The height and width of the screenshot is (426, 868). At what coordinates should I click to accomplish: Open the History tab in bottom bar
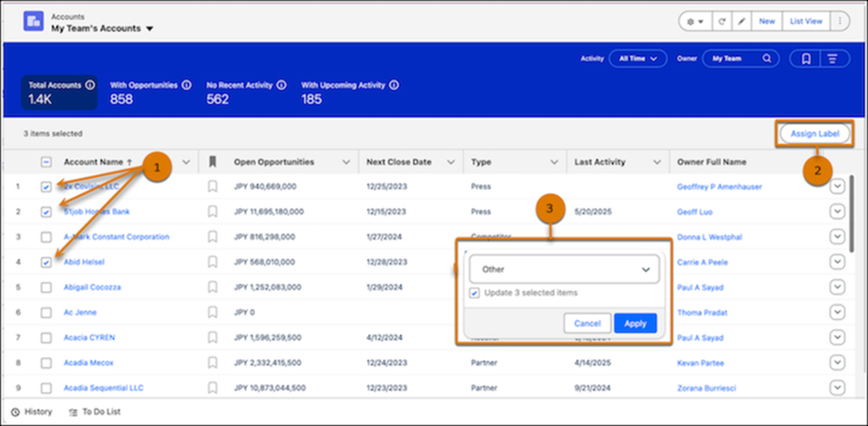coord(31,411)
